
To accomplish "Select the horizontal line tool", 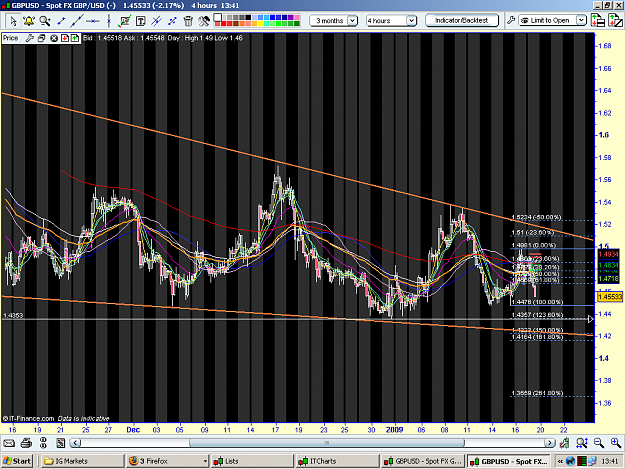I will [92, 21].
